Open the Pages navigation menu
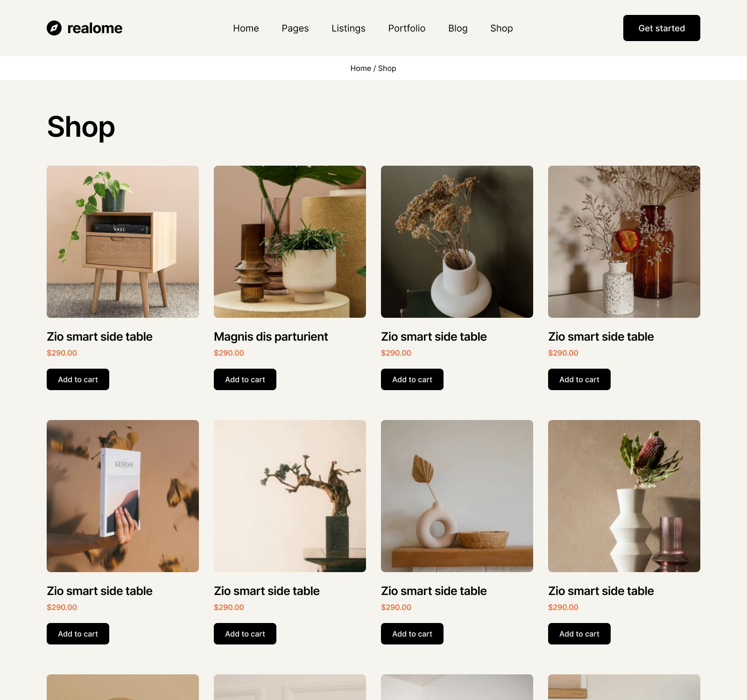 295,28
